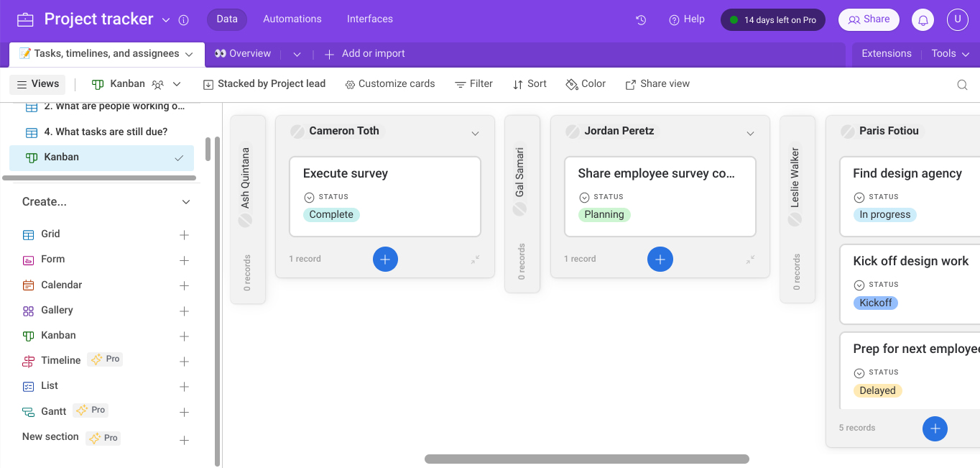Click plus next to Calendar view
The height and width of the screenshot is (468, 980).
[184, 285]
